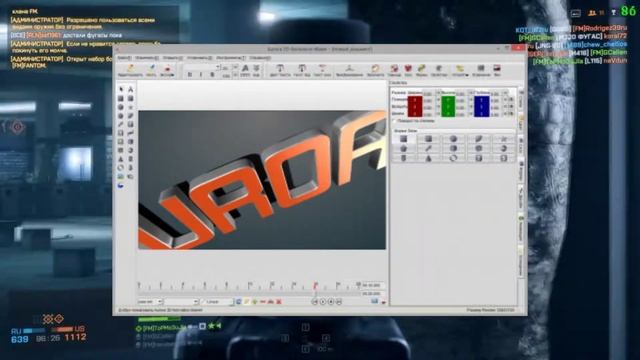Choose the sphere in the shape grid
The image size is (640, 360).
click(453, 139)
